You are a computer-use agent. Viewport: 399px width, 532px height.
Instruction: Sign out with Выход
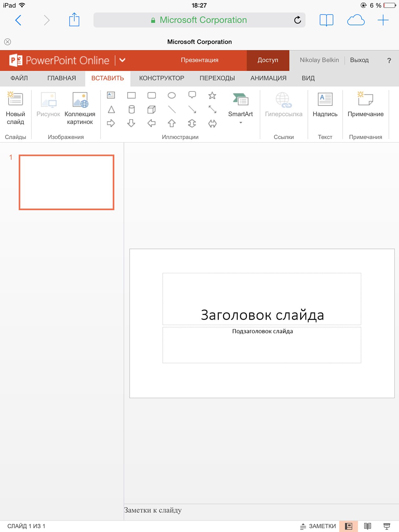tap(359, 60)
